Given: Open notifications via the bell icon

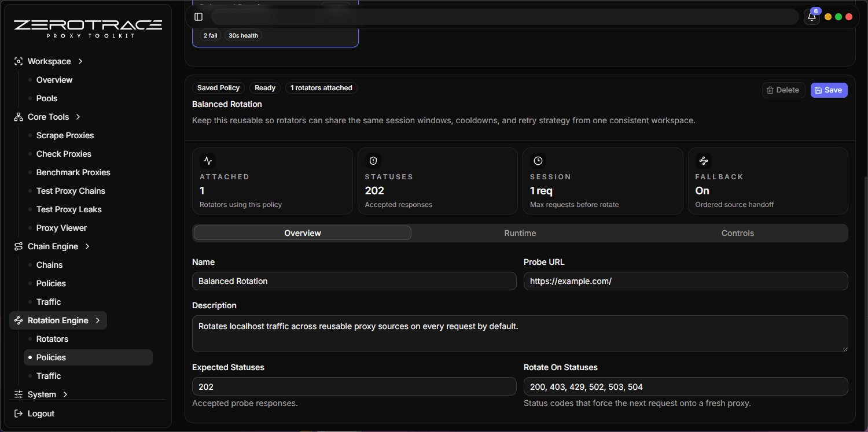Looking at the screenshot, I should coord(811,17).
